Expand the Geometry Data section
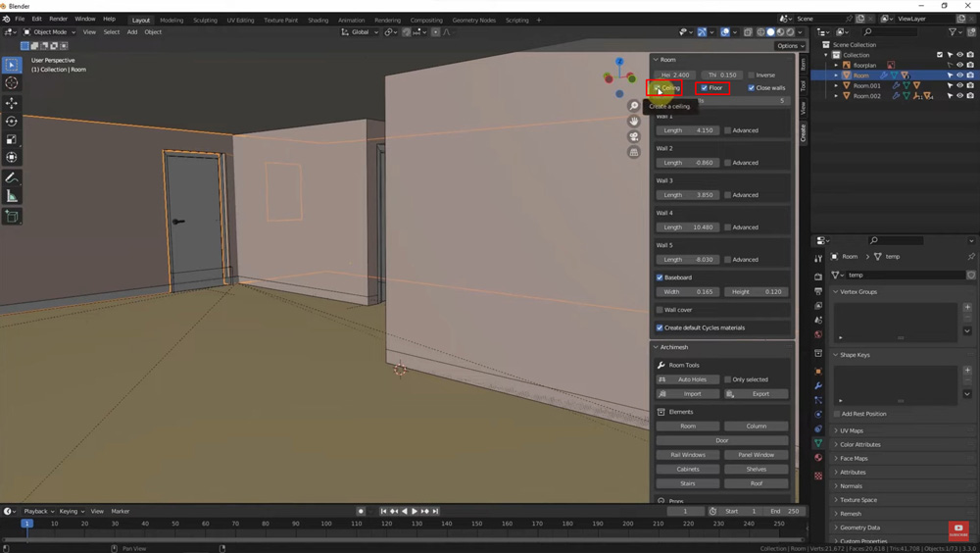The height and width of the screenshot is (553, 980). point(858,528)
